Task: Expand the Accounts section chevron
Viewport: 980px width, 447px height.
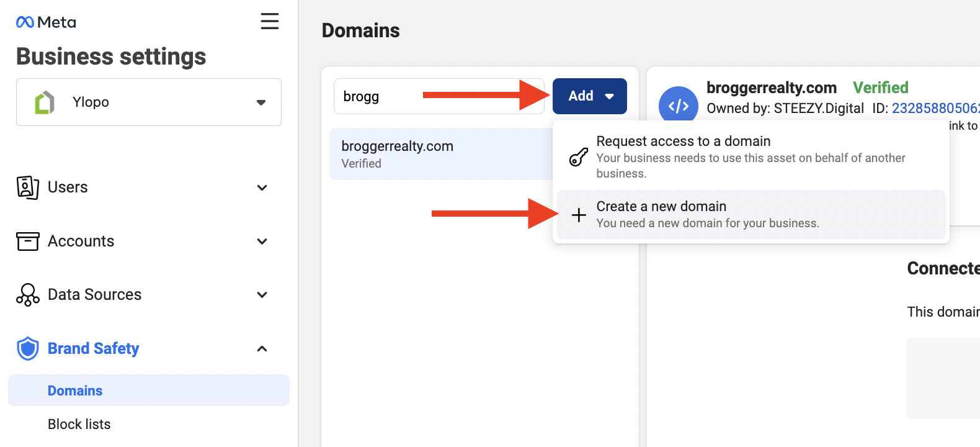Action: [x=262, y=242]
